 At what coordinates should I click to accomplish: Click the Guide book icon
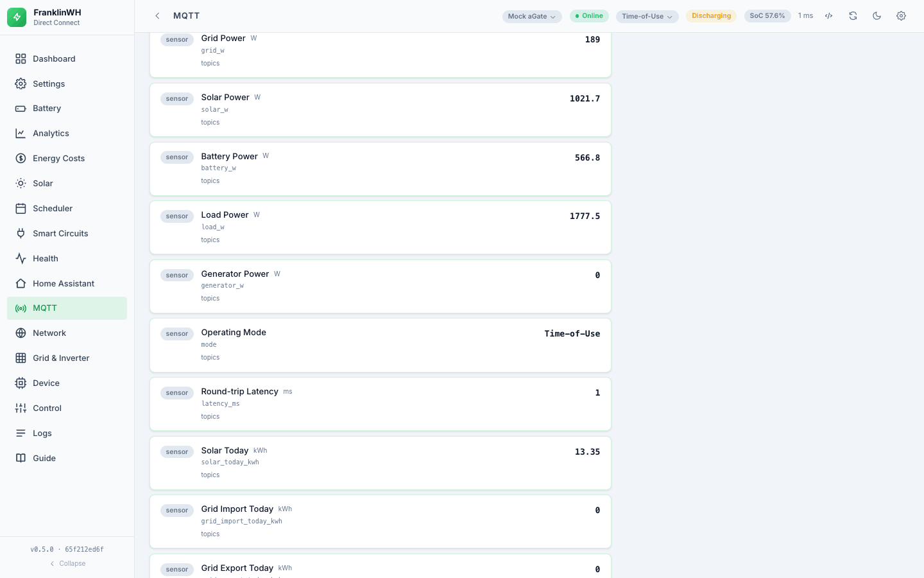tap(21, 459)
